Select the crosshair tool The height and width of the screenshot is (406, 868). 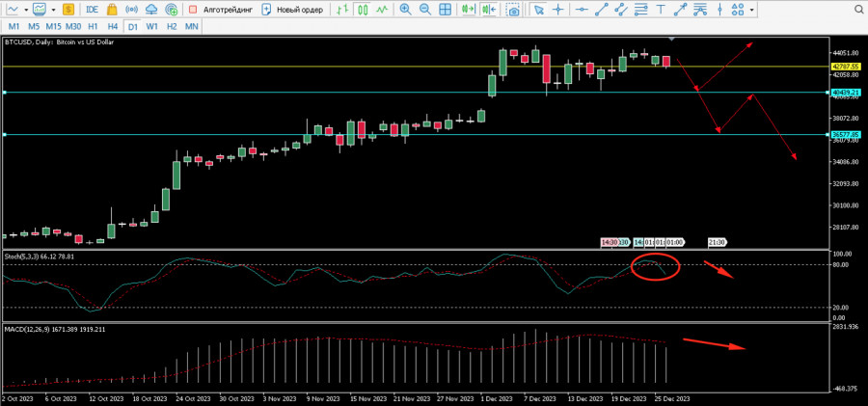point(559,9)
